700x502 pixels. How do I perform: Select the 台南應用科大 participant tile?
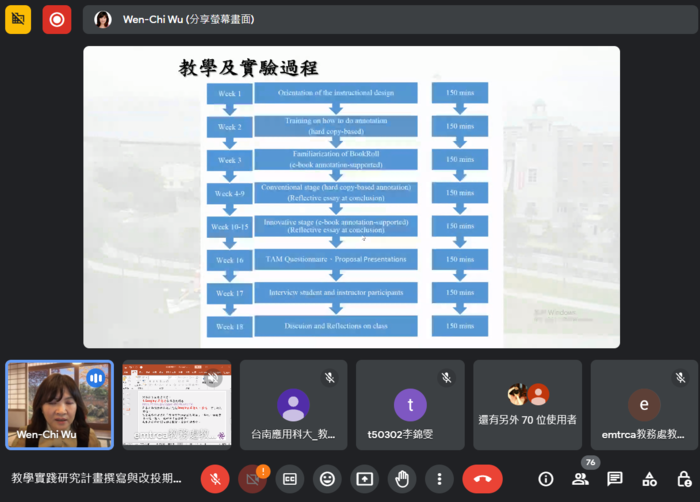pyautogui.click(x=293, y=405)
